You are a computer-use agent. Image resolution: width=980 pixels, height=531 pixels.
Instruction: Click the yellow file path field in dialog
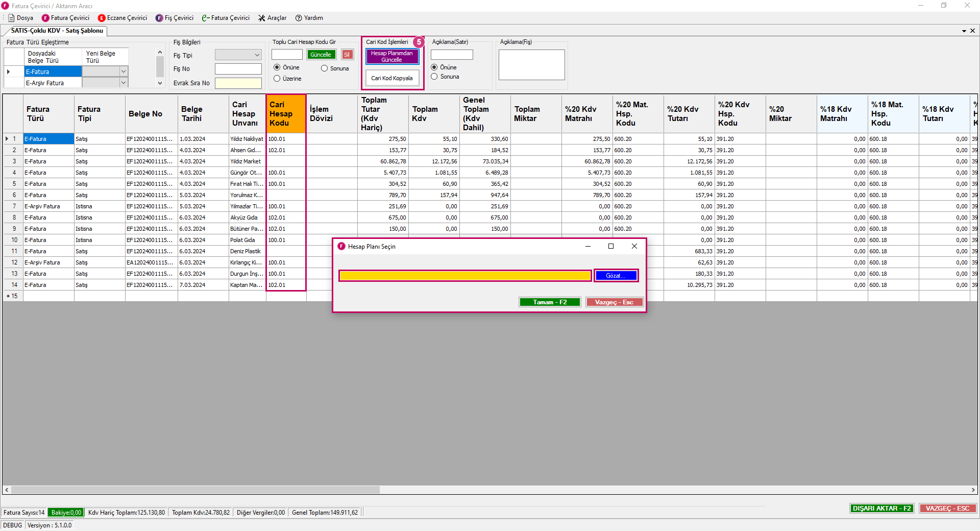point(465,276)
